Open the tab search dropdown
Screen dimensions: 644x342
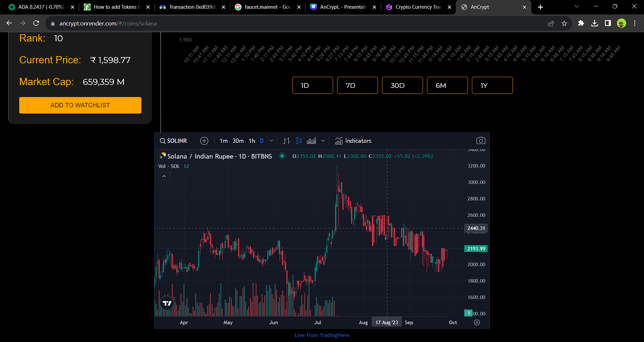pos(577,7)
